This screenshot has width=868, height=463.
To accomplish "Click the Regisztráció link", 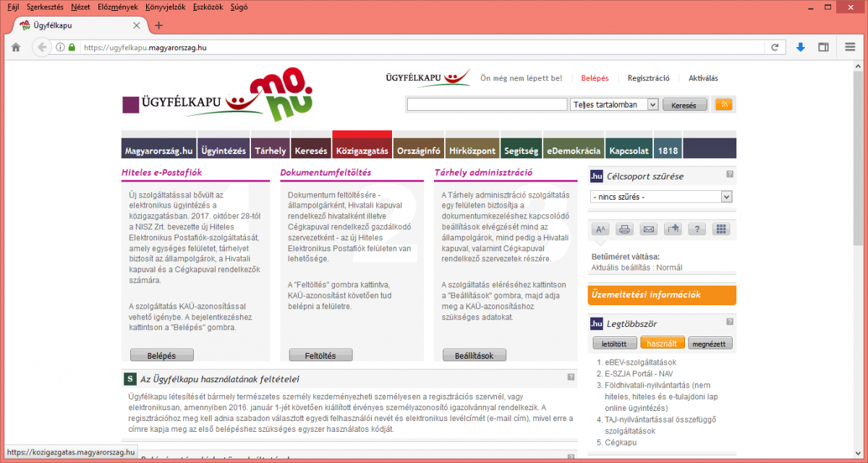I will click(x=648, y=78).
